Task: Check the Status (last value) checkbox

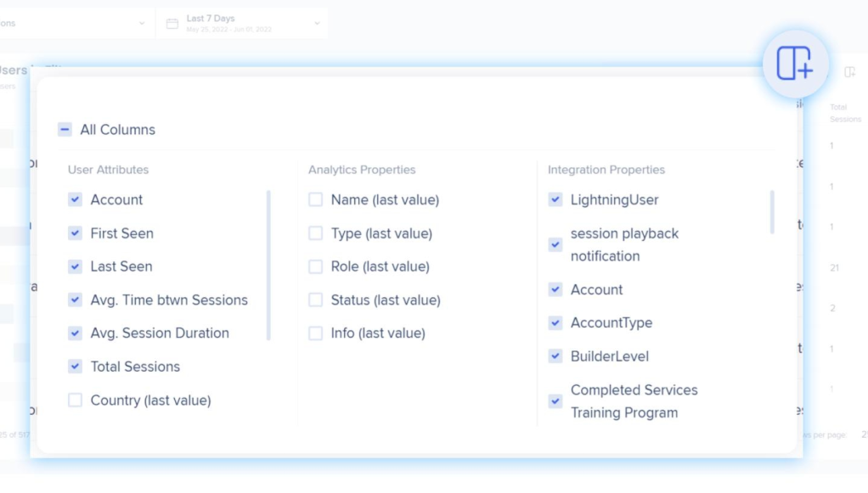Action: [x=316, y=300]
